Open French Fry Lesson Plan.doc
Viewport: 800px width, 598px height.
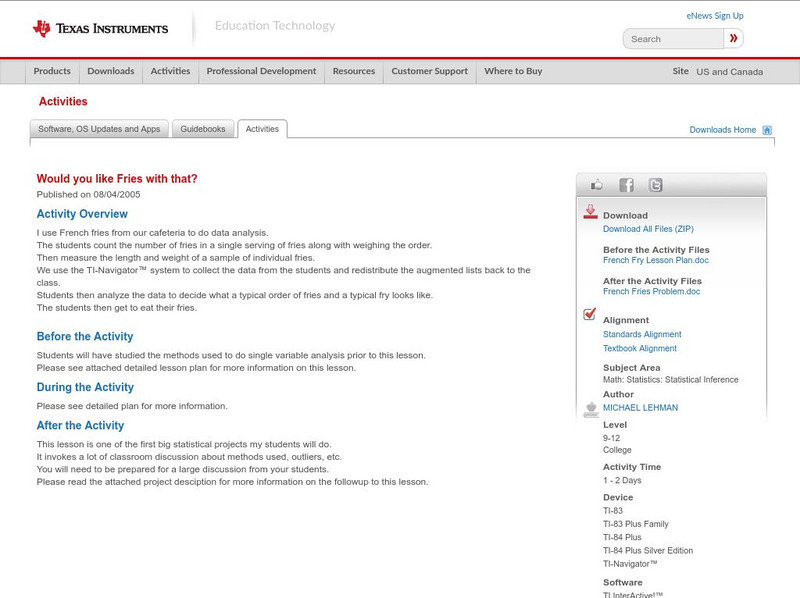pyautogui.click(x=655, y=260)
